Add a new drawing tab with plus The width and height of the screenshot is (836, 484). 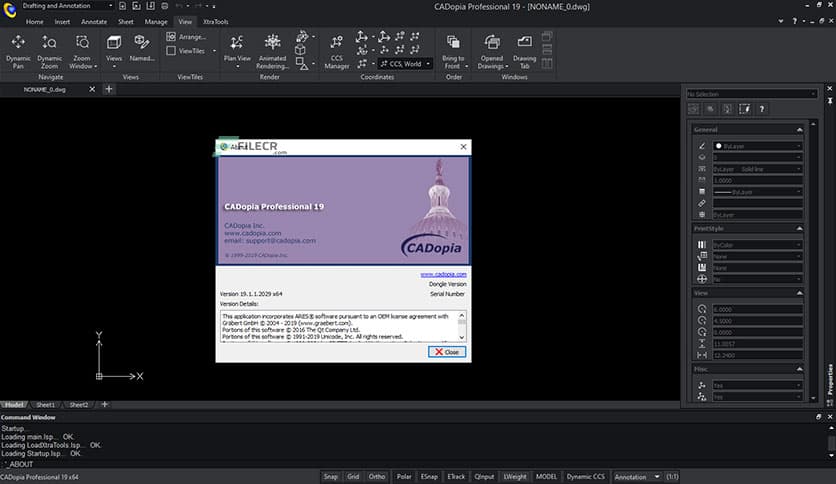click(109, 89)
